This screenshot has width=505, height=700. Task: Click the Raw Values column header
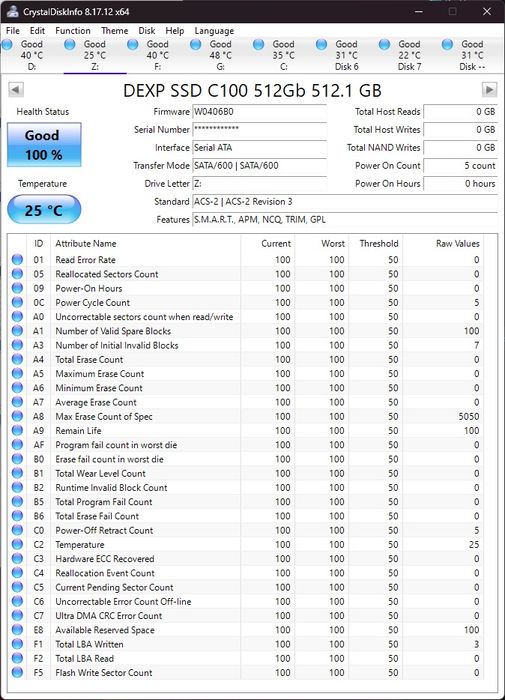(443, 243)
